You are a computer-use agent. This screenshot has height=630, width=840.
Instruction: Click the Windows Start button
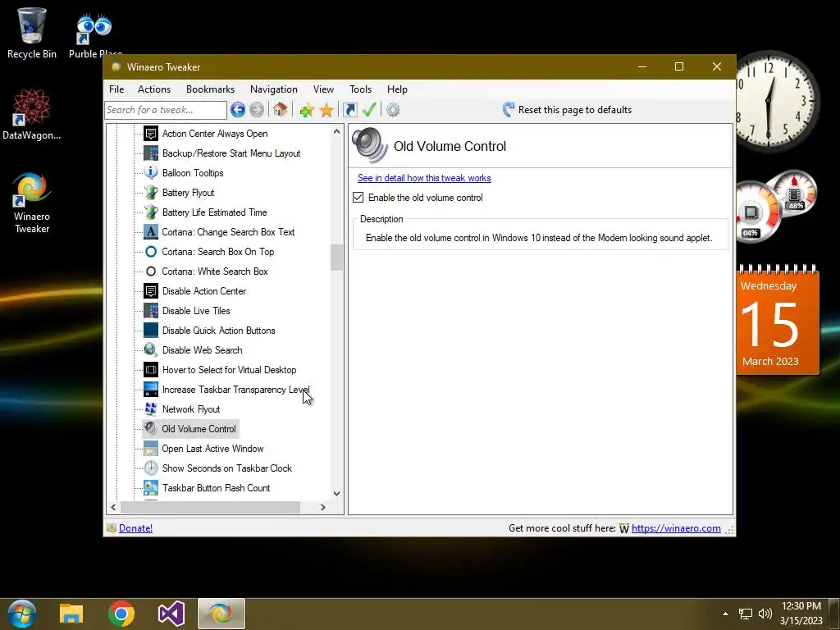[x=22, y=614]
